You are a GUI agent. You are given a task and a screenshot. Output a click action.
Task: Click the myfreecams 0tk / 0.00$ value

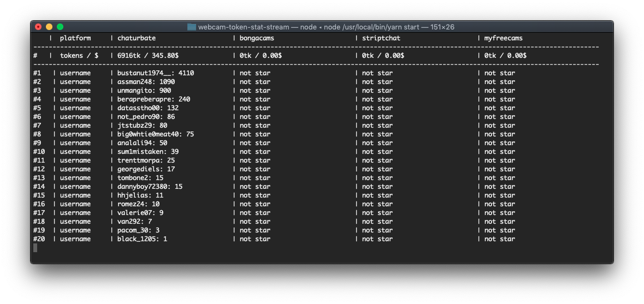pos(505,55)
